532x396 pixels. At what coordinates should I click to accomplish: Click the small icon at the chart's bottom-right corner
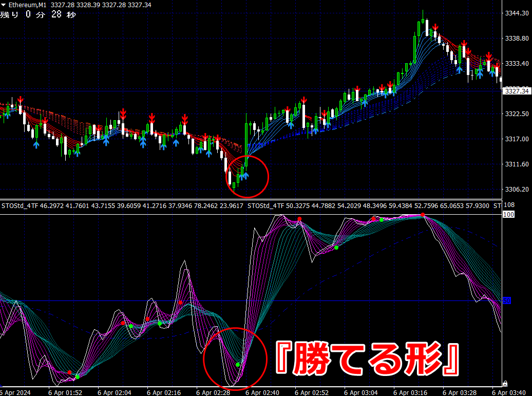[x=505, y=384]
